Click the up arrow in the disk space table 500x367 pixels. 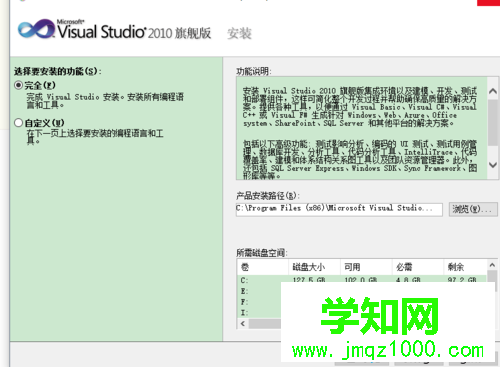point(492,265)
